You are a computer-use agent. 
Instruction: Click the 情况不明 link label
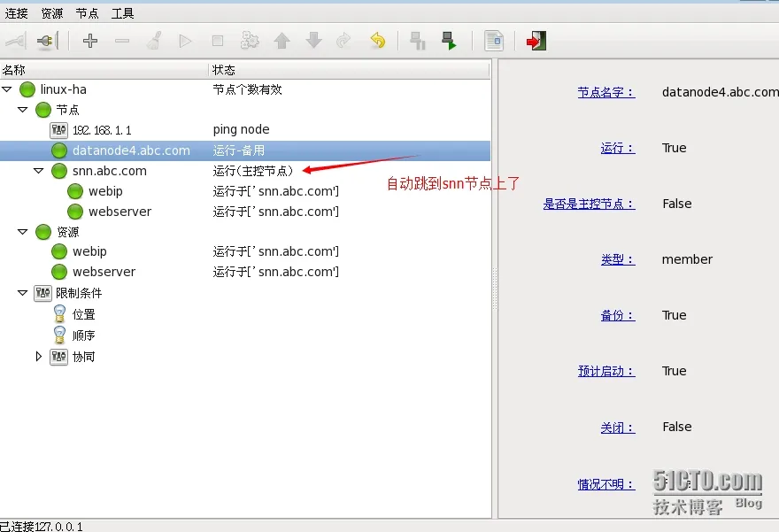pos(606,484)
